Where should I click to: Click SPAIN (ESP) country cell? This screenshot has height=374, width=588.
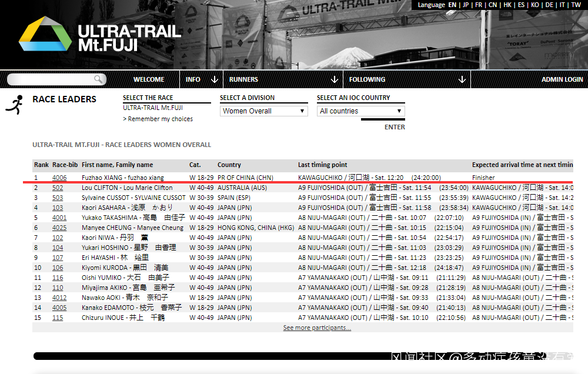234,198
